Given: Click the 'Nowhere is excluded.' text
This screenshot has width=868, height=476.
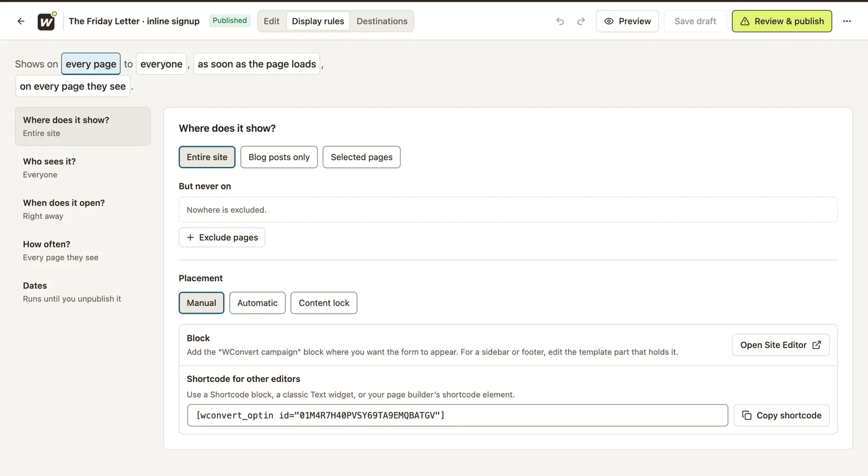Looking at the screenshot, I should [226, 210].
